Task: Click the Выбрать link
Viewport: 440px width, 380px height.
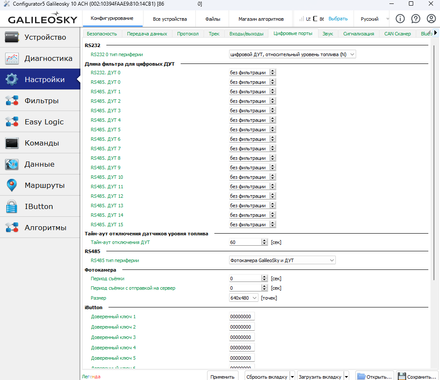Action: click(x=338, y=19)
